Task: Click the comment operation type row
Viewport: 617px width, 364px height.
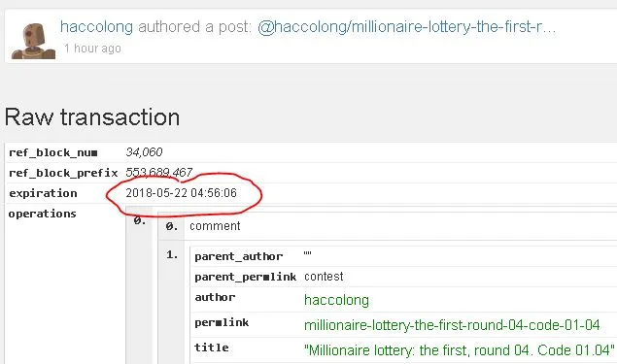Action: click(x=388, y=226)
